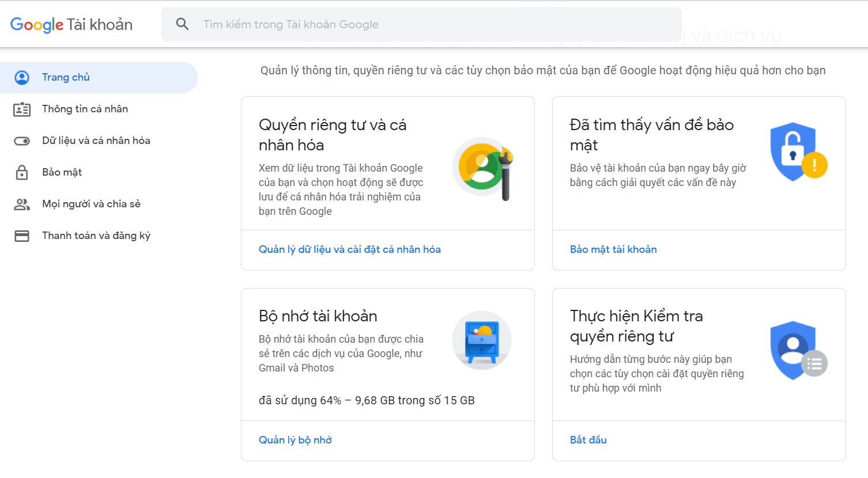Click the security shield warning illustration
868x478 pixels.
[798, 152]
